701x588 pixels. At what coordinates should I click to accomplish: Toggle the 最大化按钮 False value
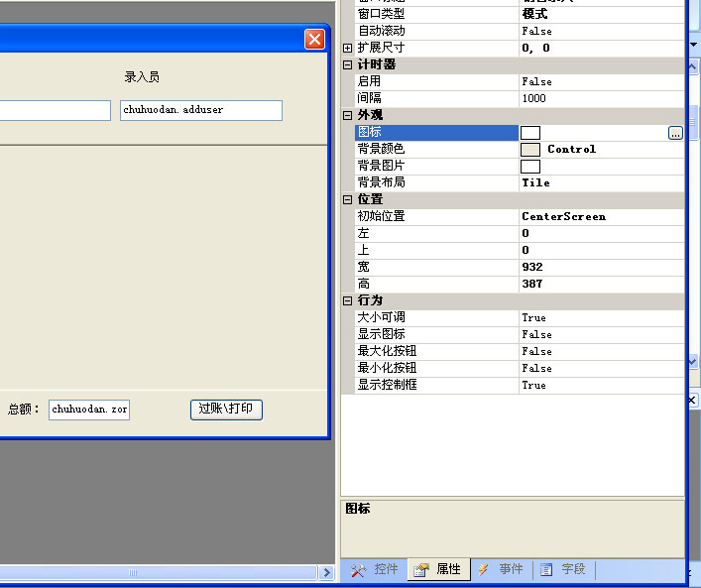point(601,352)
